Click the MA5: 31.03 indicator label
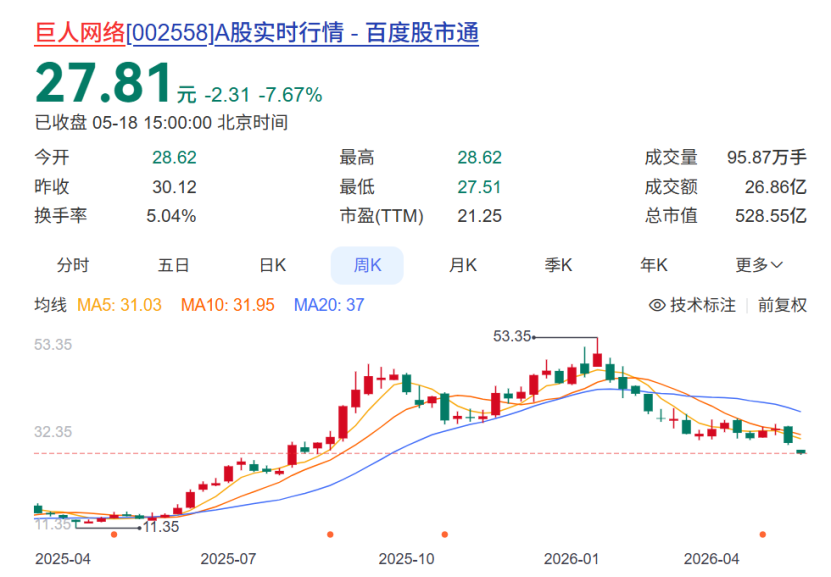Screen dimensions: 831x577 (x=119, y=305)
